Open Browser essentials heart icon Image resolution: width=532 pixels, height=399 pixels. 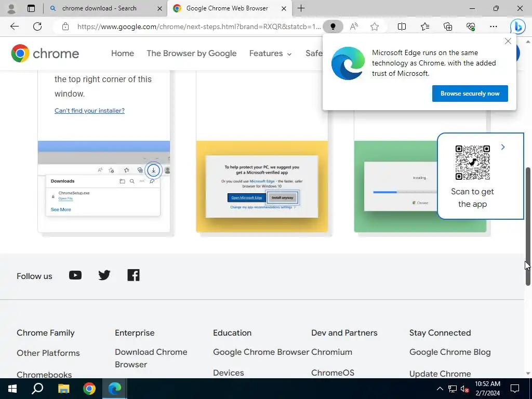(x=471, y=26)
